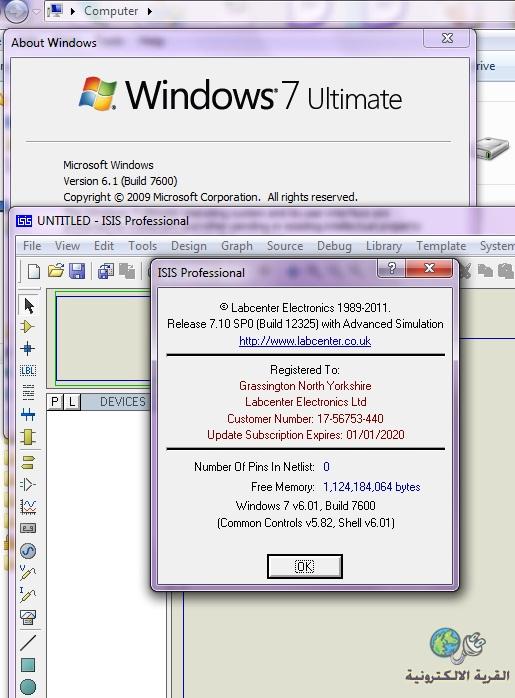Click the P pick devices button
515x698 pixels.
point(55,402)
